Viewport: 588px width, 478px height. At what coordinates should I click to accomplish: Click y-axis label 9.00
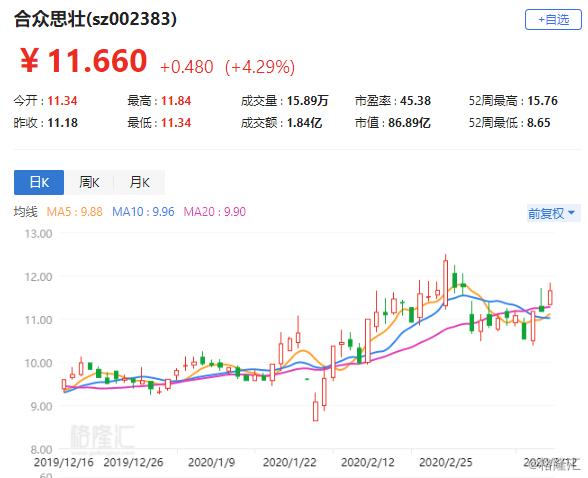[41, 406]
